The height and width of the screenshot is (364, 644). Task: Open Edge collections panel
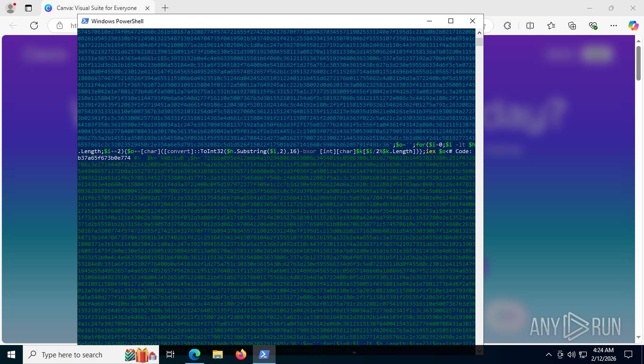(572, 26)
